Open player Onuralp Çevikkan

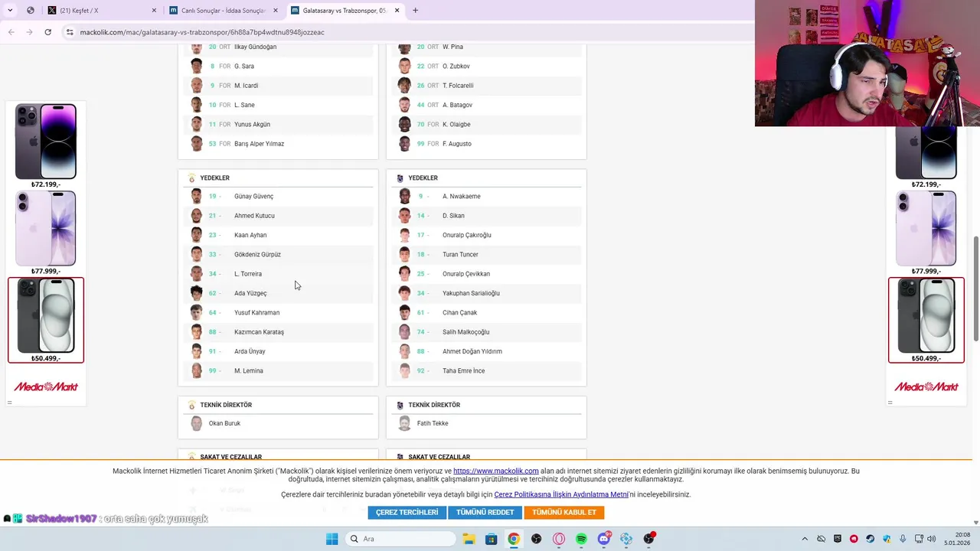(x=466, y=274)
